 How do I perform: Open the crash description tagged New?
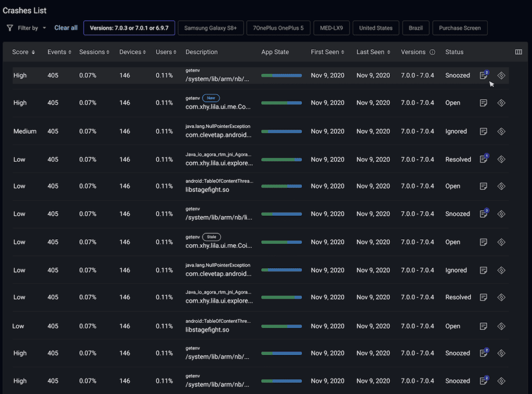[x=218, y=107]
